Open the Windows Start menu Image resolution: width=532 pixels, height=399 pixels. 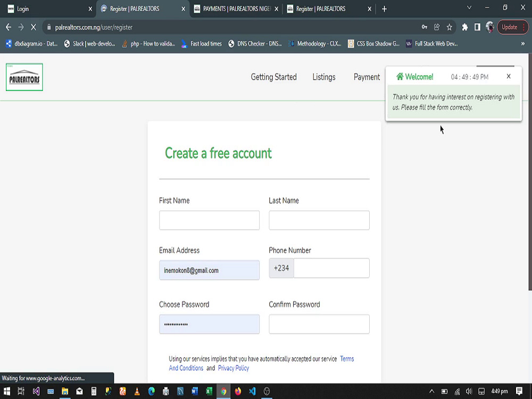click(6, 391)
